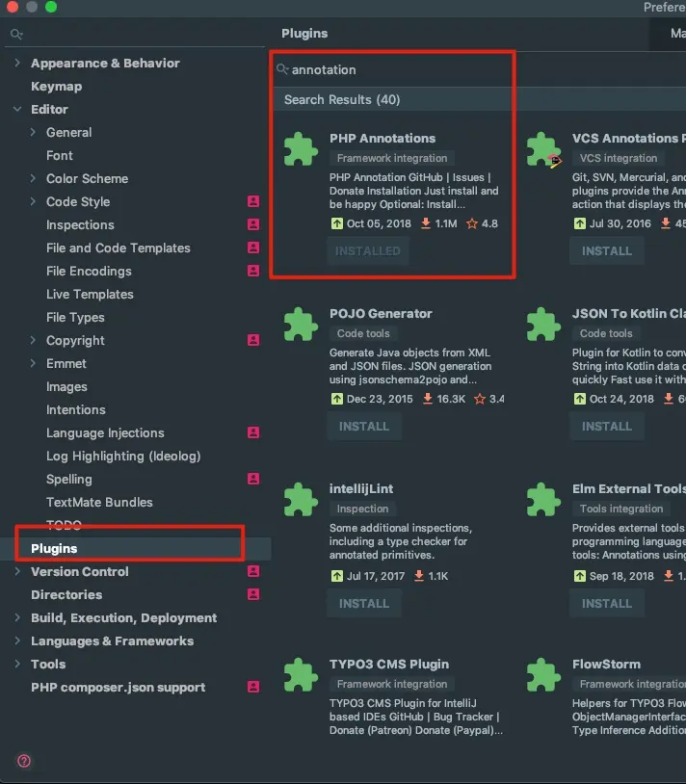
Task: Click the PHP Annotations plugin icon
Action: [x=301, y=148]
